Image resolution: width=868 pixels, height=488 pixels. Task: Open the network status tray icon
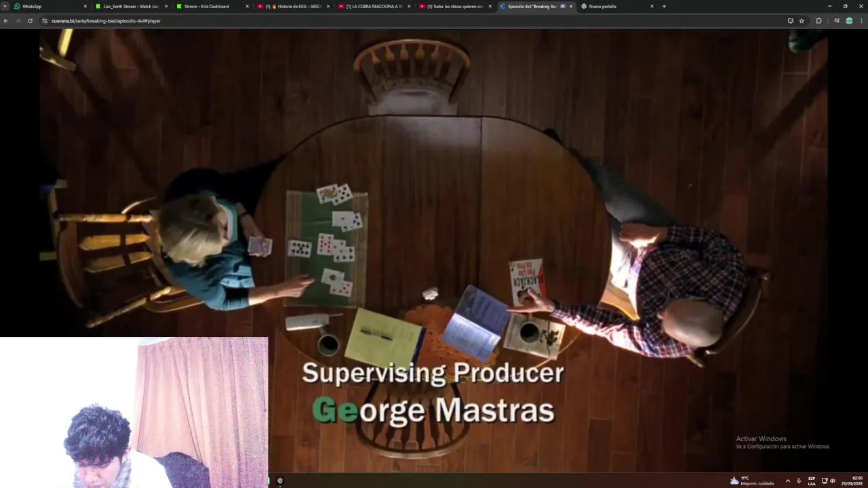pyautogui.click(x=825, y=481)
